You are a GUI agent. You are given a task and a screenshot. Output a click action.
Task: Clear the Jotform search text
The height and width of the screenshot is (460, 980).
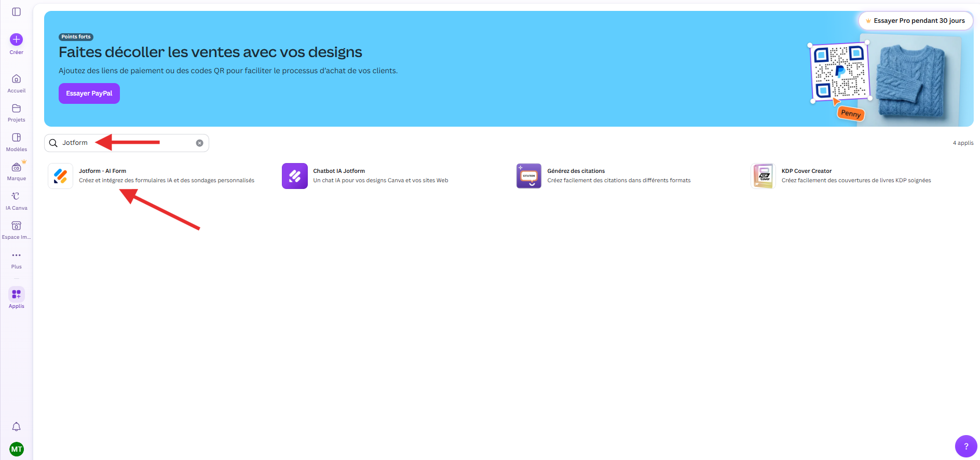click(x=199, y=143)
